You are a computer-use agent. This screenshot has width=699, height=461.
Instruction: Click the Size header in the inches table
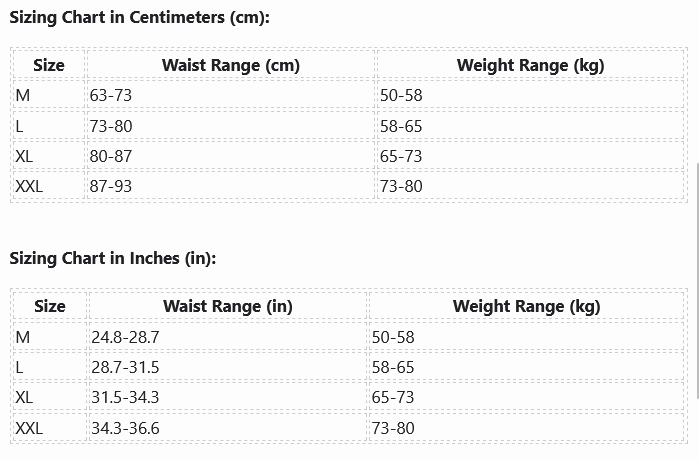point(49,306)
